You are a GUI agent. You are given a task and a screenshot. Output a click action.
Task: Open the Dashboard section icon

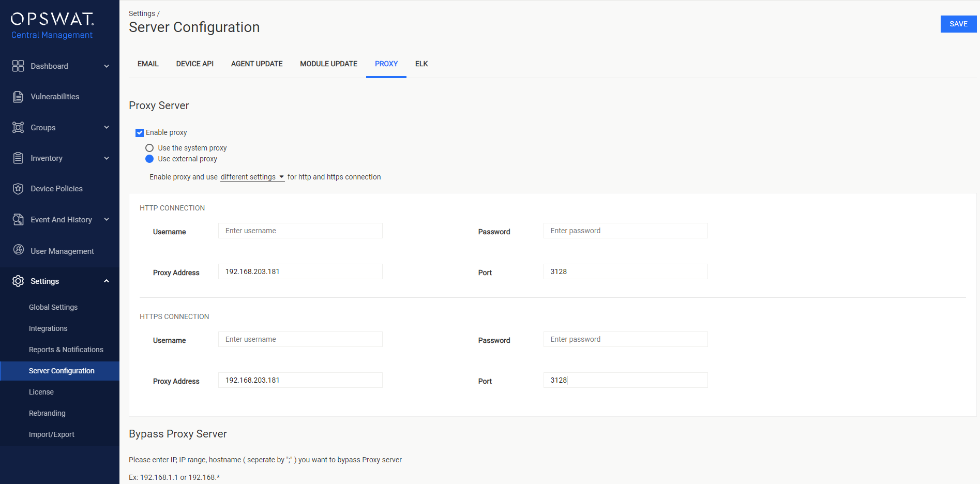point(18,66)
